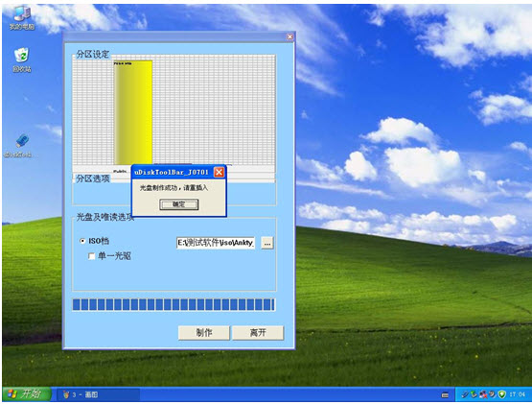
Task: Enable the 单一光驱 checkbox
Action: tap(92, 256)
